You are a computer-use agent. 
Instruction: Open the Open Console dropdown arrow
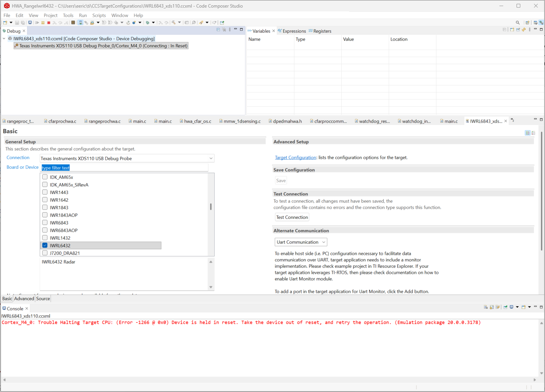(x=529, y=307)
